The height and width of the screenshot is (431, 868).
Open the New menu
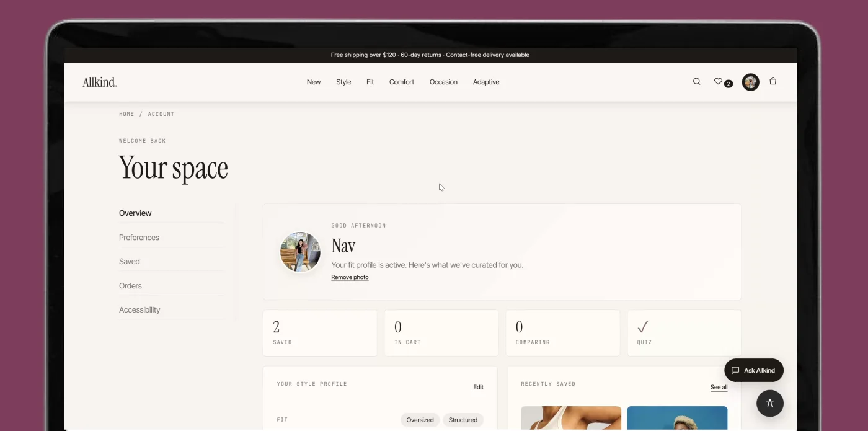click(314, 82)
